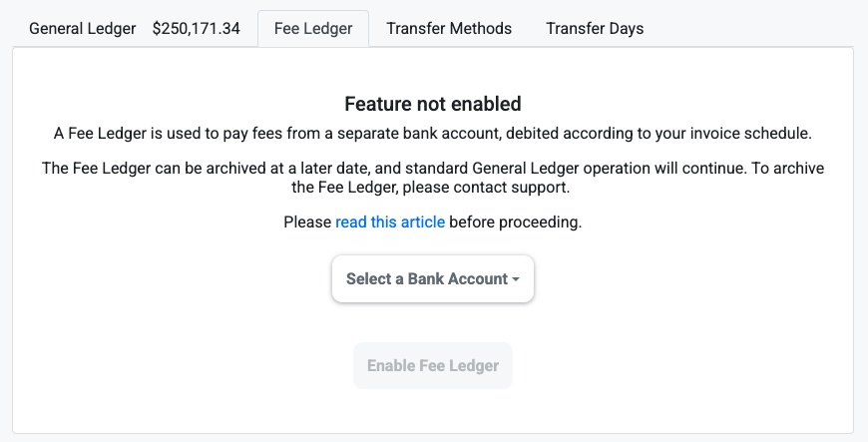The width and height of the screenshot is (868, 442).
Task: Select the Fee Ledger tab
Action: [x=313, y=28]
